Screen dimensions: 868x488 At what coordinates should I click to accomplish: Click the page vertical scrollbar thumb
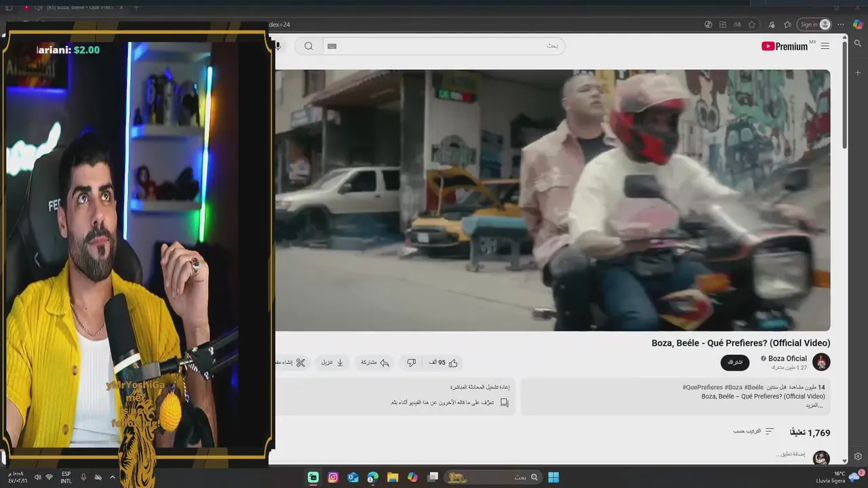[844, 95]
